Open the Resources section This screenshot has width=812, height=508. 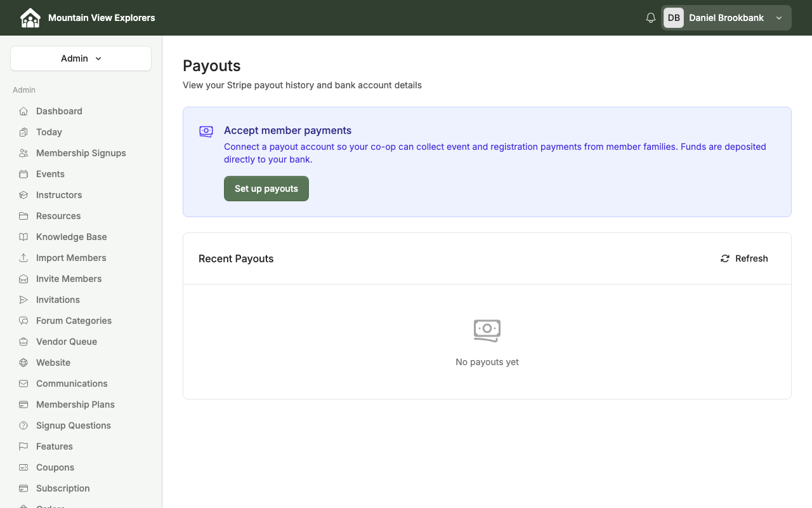(x=58, y=216)
